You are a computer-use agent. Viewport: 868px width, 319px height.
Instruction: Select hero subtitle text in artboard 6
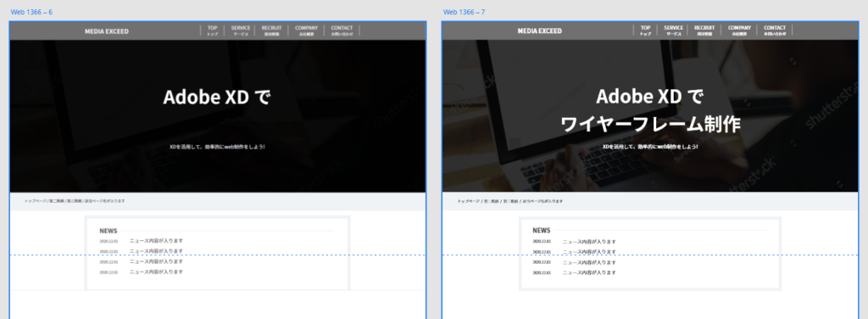click(x=218, y=147)
